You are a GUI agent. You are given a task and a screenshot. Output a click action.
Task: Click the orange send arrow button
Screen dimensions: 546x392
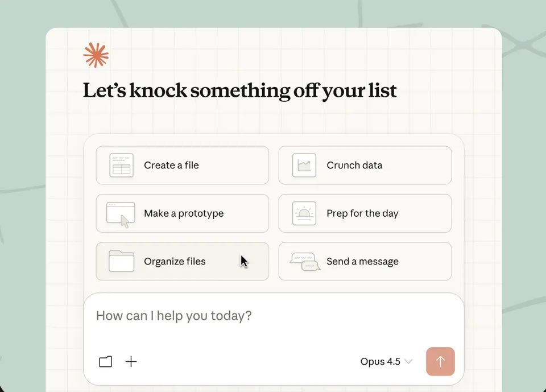[440, 361]
